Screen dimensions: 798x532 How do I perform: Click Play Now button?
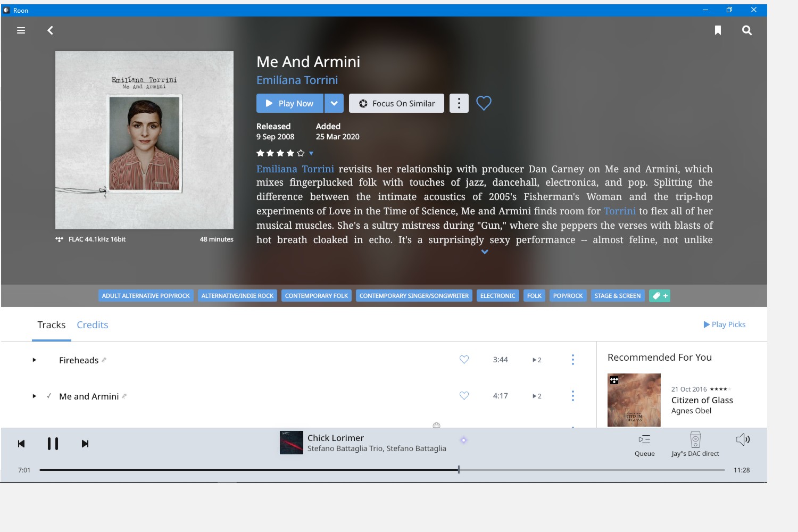tap(290, 103)
